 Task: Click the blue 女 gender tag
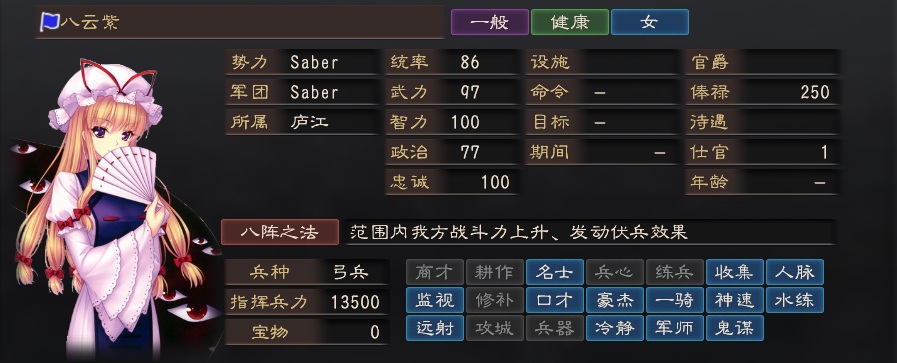[649, 22]
